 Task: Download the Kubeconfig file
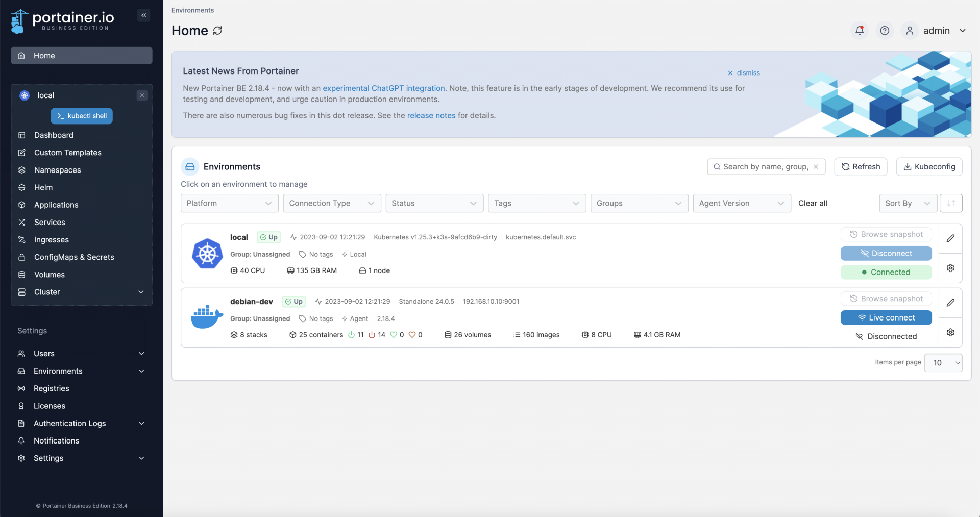[929, 167]
